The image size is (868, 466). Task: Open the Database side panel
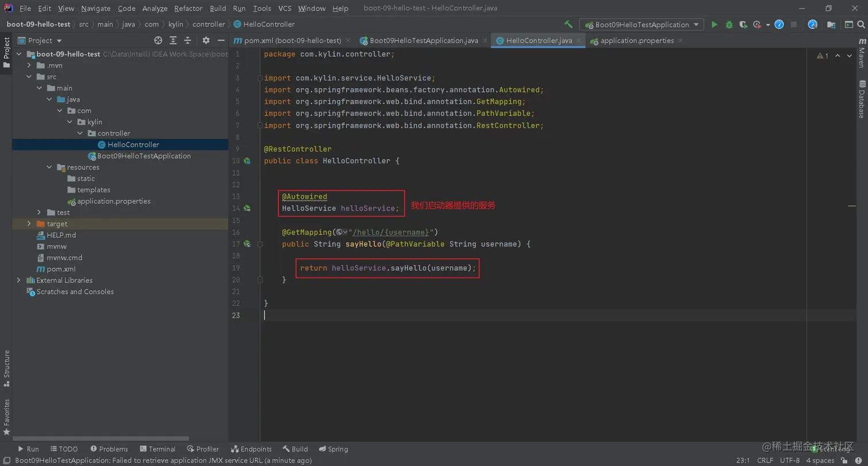point(862,99)
